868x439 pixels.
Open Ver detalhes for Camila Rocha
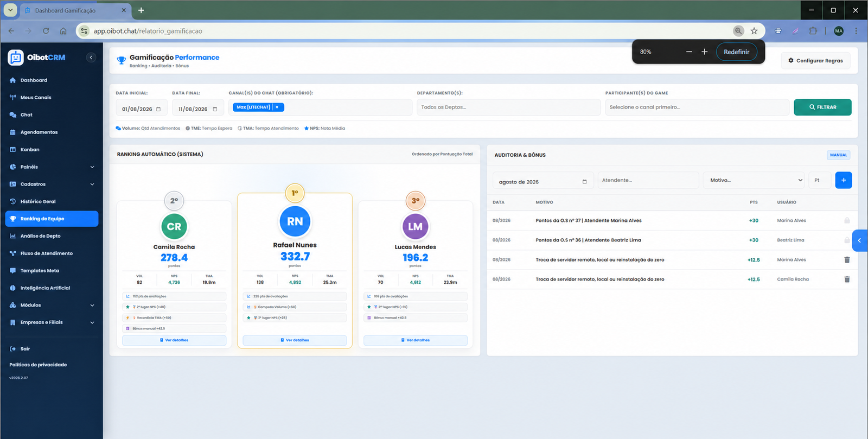[x=174, y=340]
